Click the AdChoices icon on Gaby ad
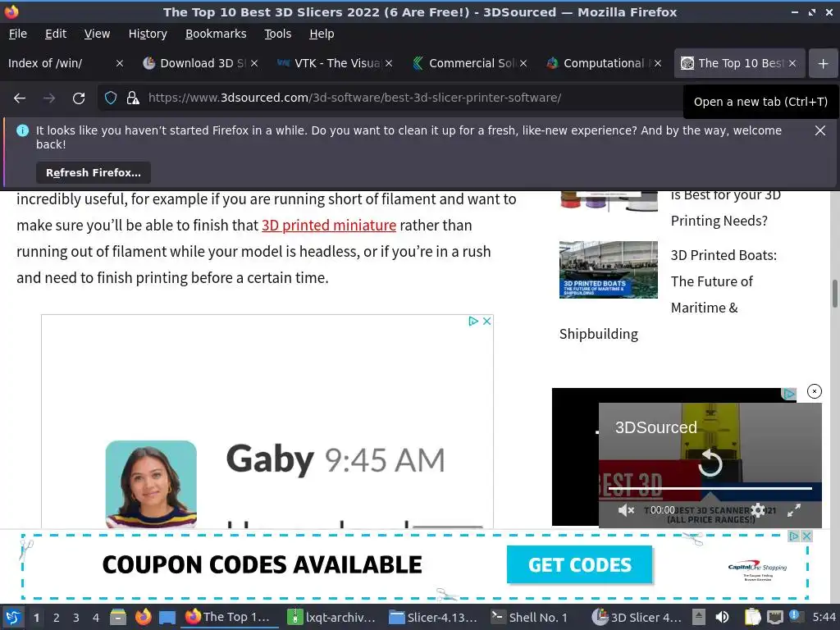The image size is (840, 630). click(473, 321)
